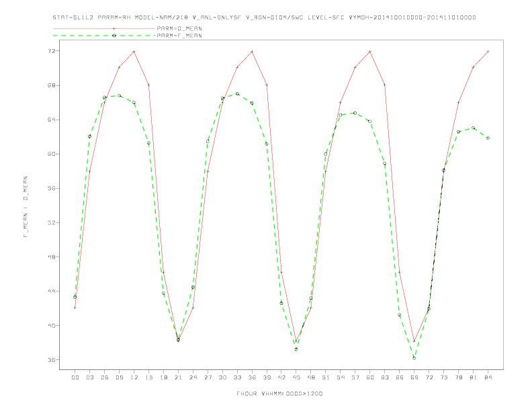
Task: Click x-axis tick label 45
Action: click(296, 377)
